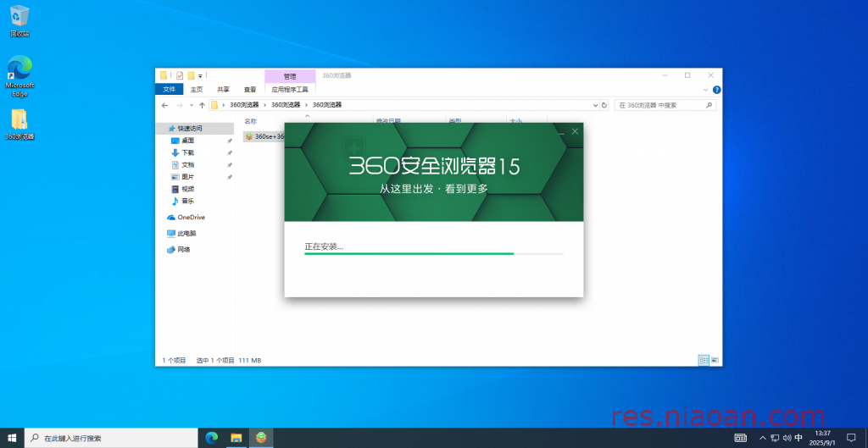
Task: Click the properties quick access icon in Explorer
Action: point(180,75)
